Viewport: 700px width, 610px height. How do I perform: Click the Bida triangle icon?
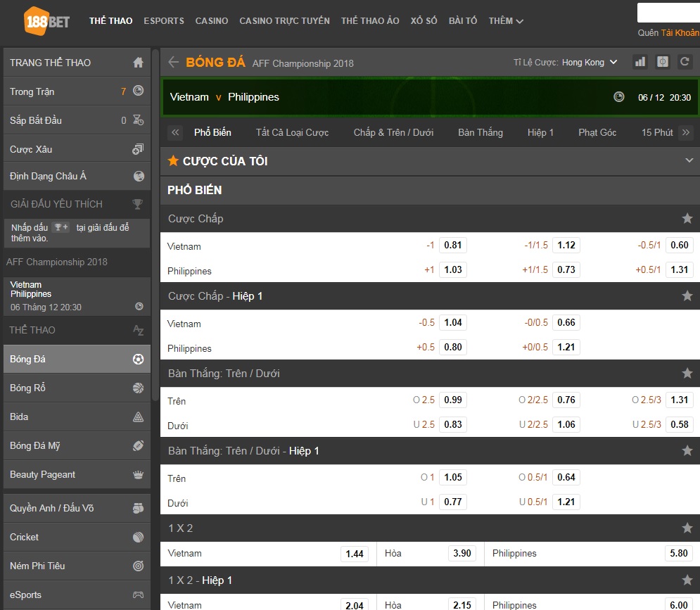139,417
